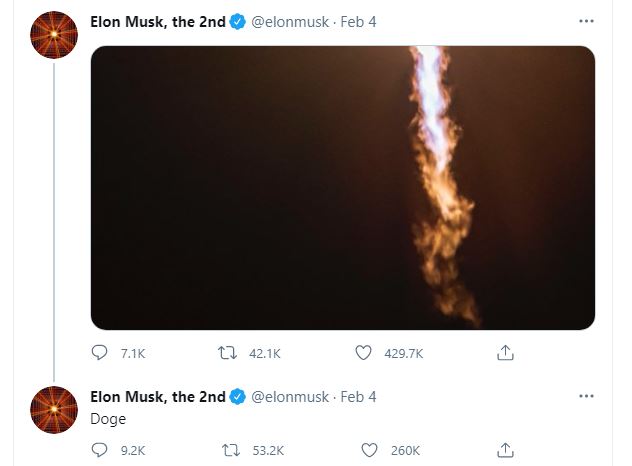Open the Feb 4 timestamp on top tweet

[x=358, y=22]
